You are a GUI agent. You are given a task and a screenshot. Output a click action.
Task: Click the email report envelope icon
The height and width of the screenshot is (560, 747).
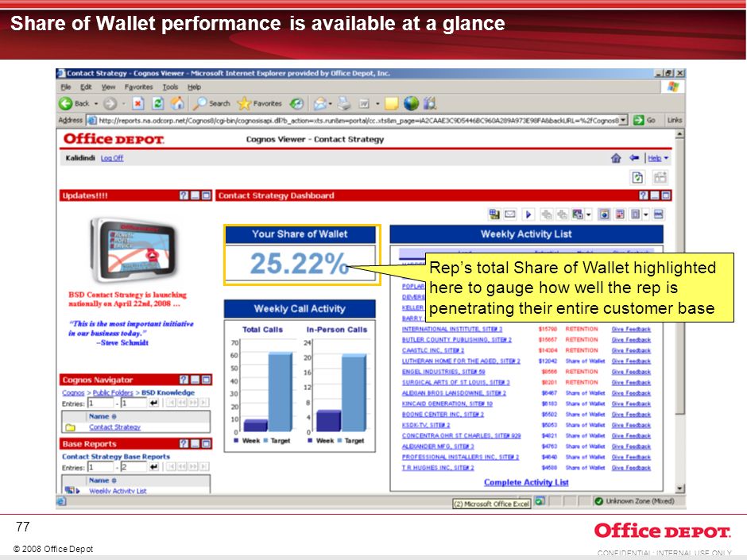[x=510, y=214]
